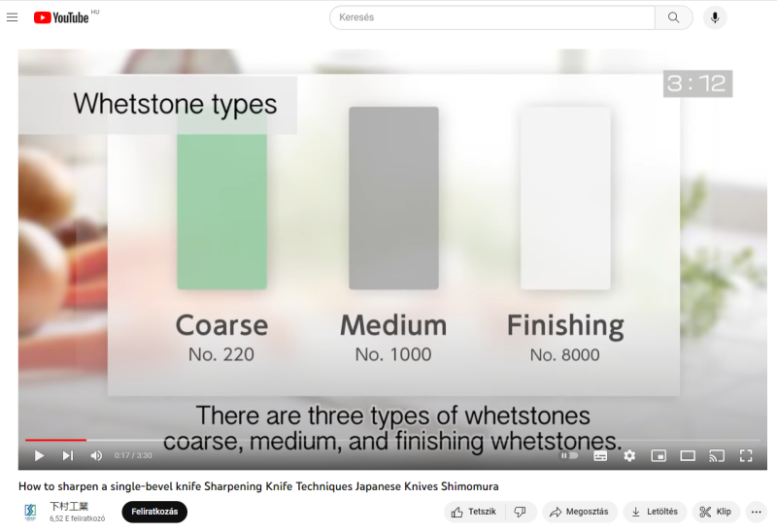777x532 pixels.
Task: Click the video title text
Action: click(258, 486)
